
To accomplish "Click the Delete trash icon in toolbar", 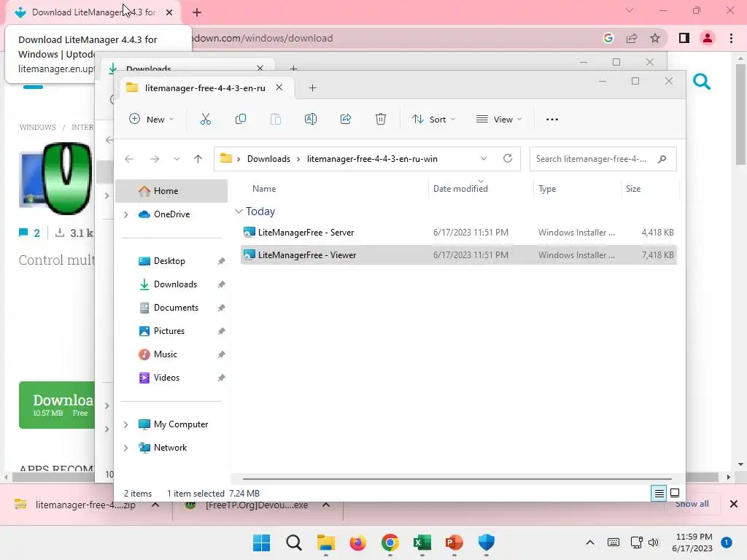I will click(x=381, y=119).
